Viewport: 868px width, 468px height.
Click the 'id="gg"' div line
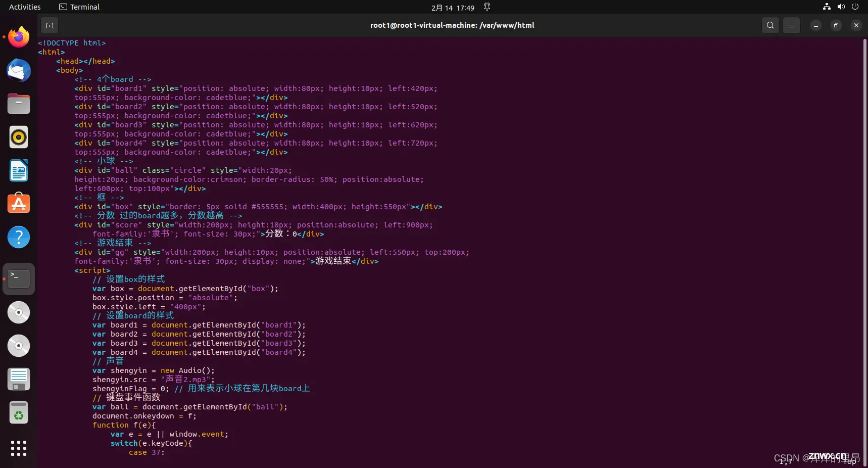272,252
